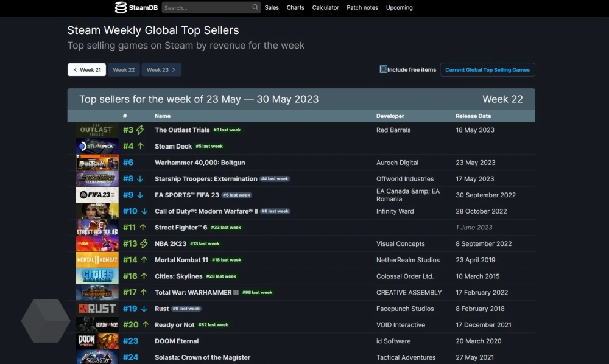Enable the Include free items checkbox
The image size is (609, 364).
pyautogui.click(x=384, y=69)
